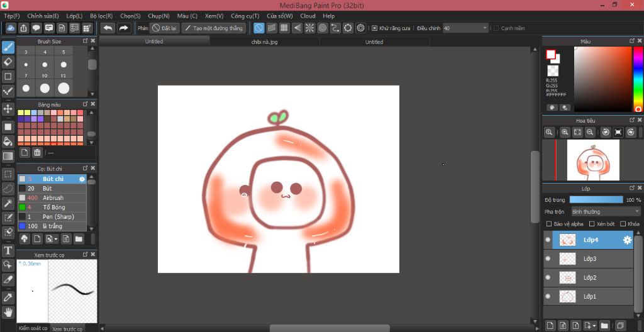Viewport: 644px width, 332px height.
Task: Undock the Màu color panel
Action: coord(632,41)
